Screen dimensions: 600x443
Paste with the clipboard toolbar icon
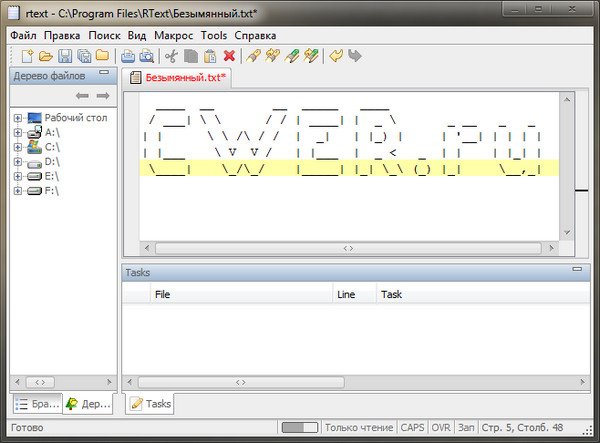pyautogui.click(x=210, y=56)
